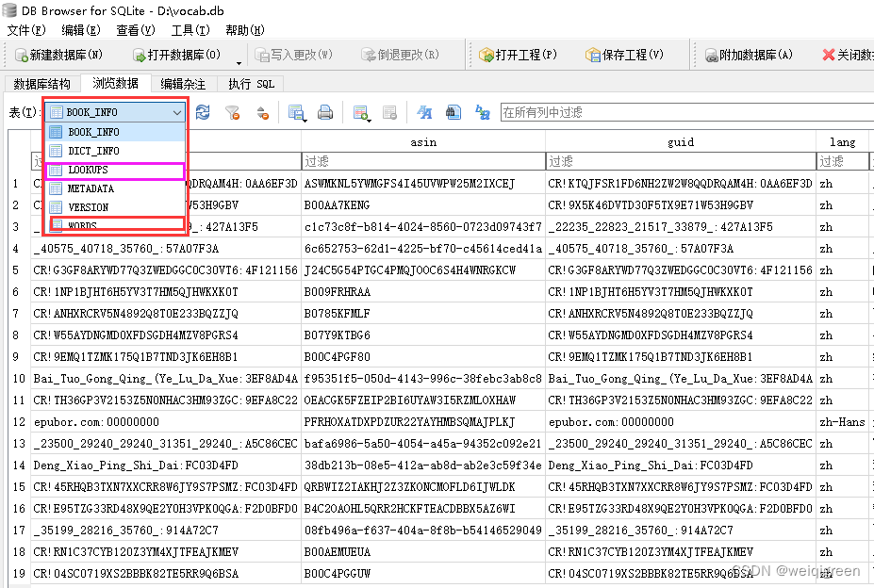Switch to the 执行 SQL tab
The height and width of the screenshot is (588, 874).
tap(251, 84)
